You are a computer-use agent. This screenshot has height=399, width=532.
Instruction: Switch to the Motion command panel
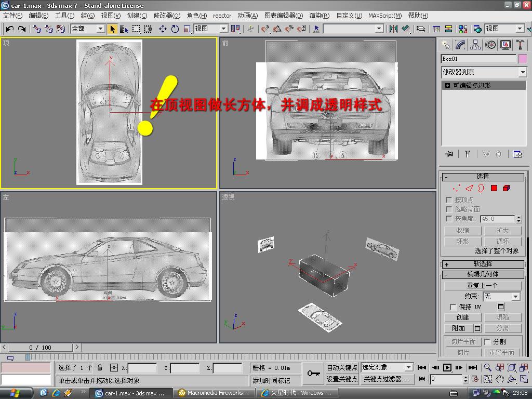pos(490,45)
